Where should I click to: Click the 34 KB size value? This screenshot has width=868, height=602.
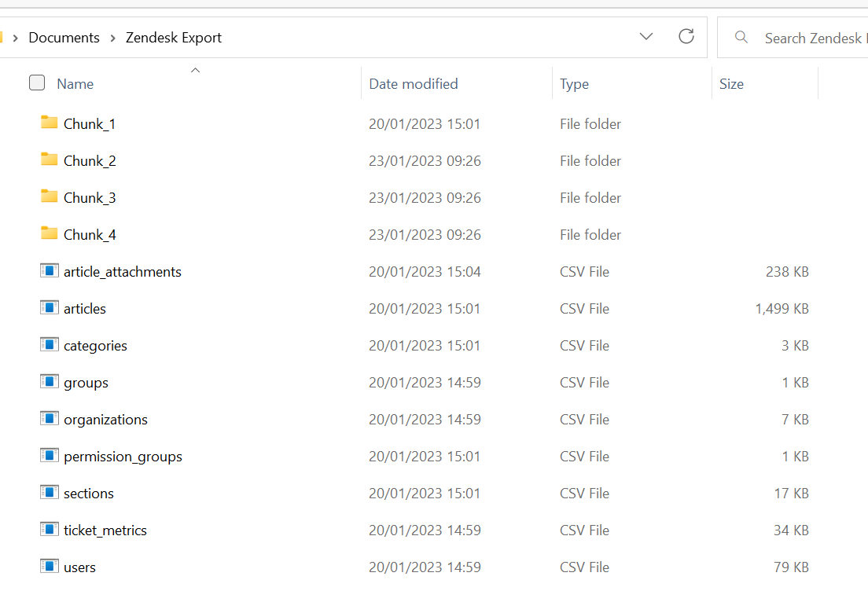click(791, 530)
